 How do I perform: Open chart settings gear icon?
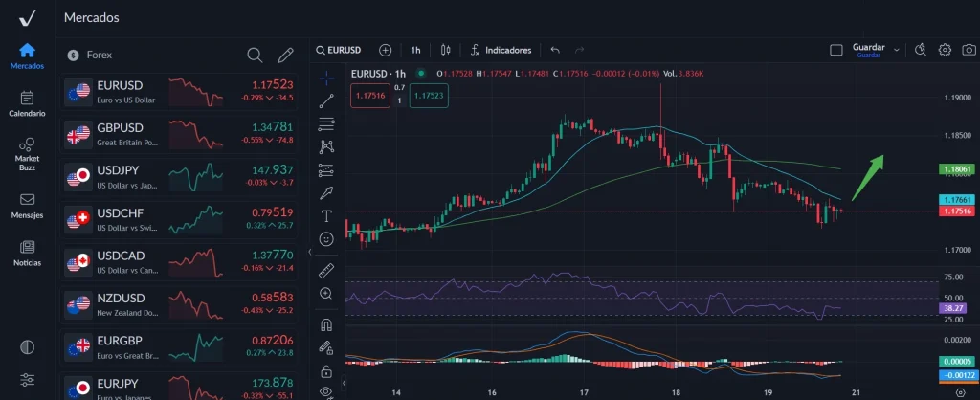tap(945, 50)
